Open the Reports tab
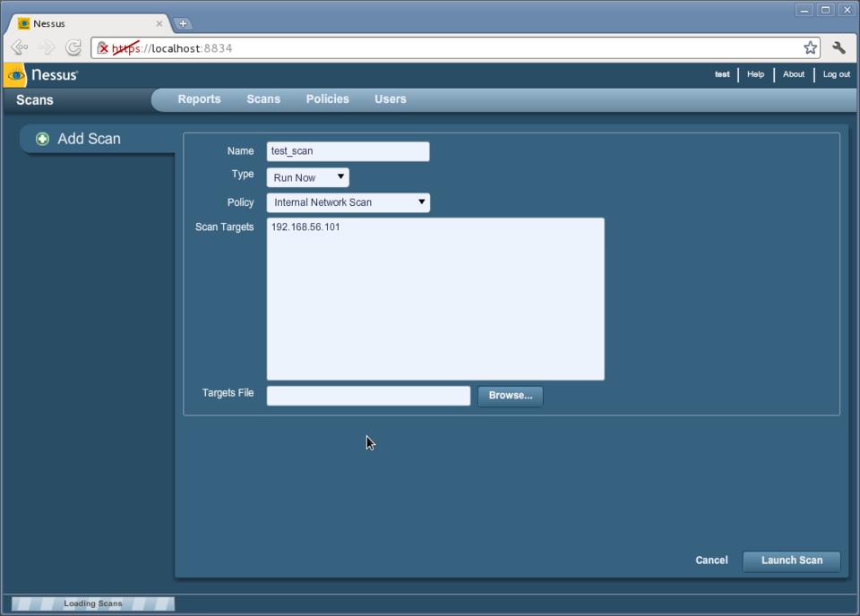The width and height of the screenshot is (860, 616). pyautogui.click(x=199, y=99)
